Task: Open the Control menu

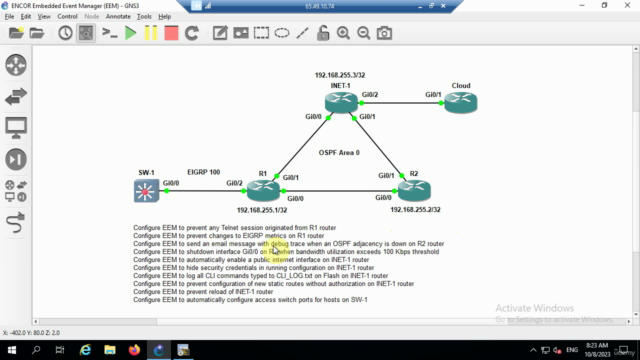Action: (67, 17)
